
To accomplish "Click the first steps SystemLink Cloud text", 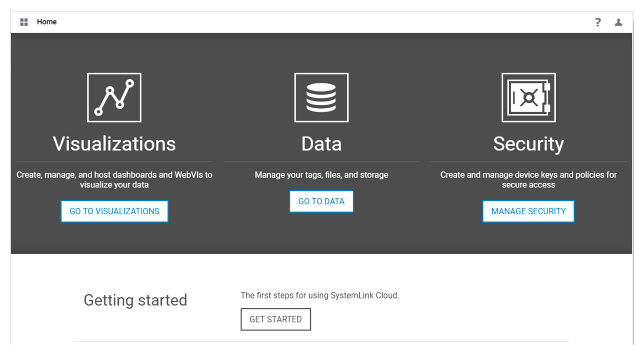I will click(x=320, y=295).
